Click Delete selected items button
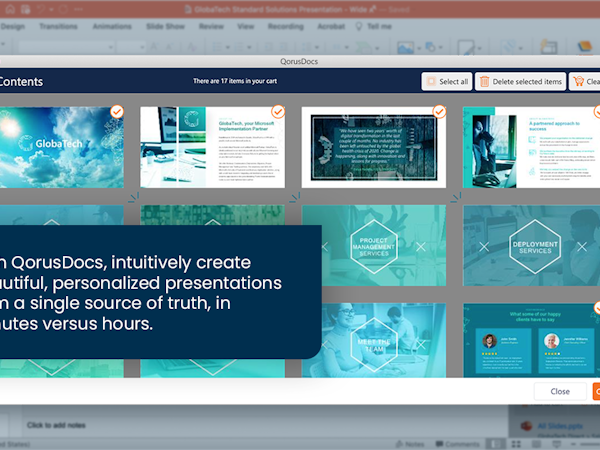The height and width of the screenshot is (450, 600). pos(520,82)
